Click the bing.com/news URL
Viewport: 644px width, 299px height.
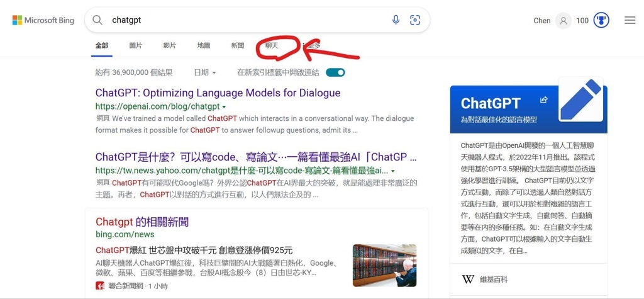click(125, 234)
